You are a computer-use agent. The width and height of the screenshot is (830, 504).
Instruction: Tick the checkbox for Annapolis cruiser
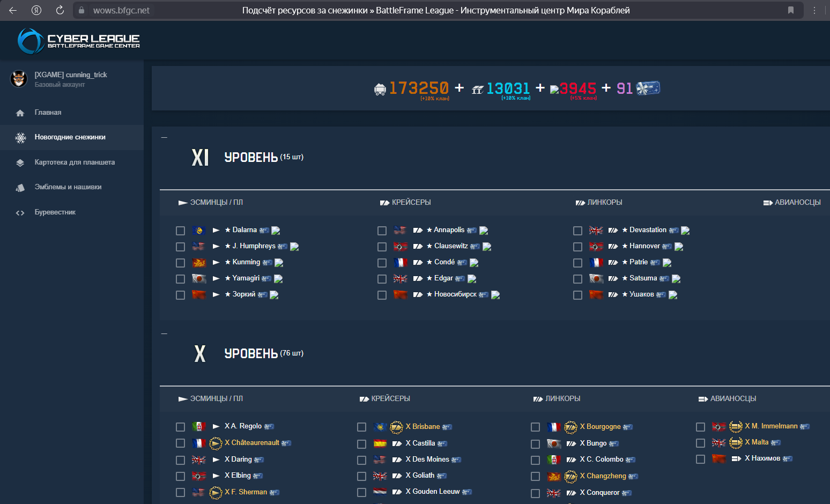click(x=382, y=231)
